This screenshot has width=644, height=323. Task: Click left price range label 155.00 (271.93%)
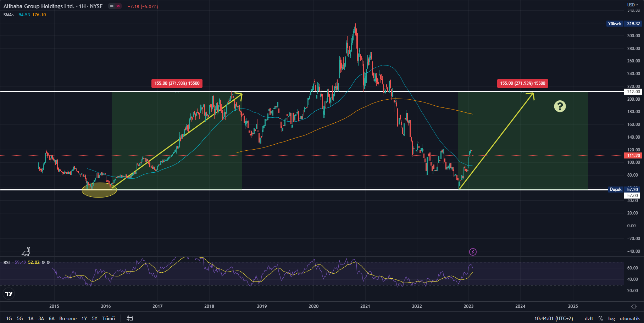pyautogui.click(x=177, y=83)
